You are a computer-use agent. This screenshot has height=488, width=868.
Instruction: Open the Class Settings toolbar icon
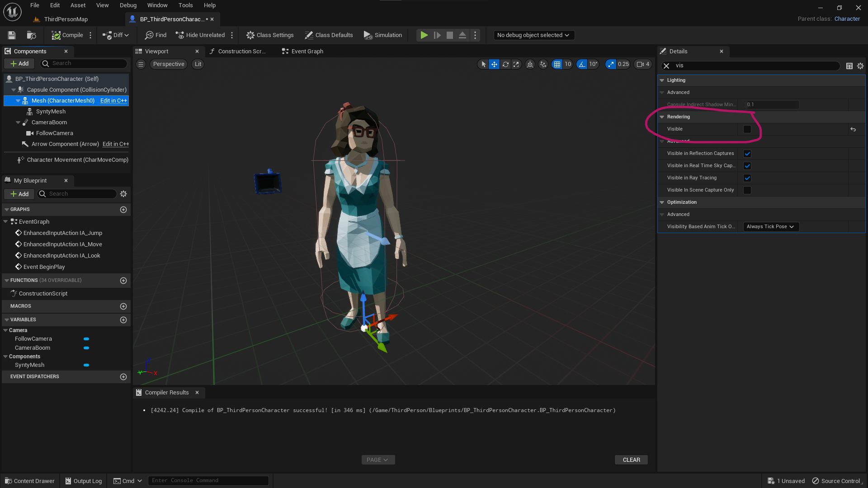pos(250,35)
